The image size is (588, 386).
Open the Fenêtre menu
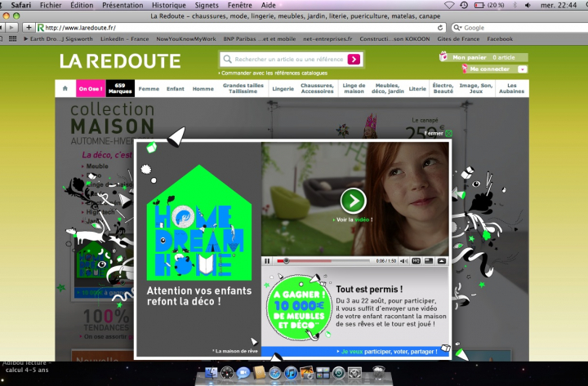[239, 5]
